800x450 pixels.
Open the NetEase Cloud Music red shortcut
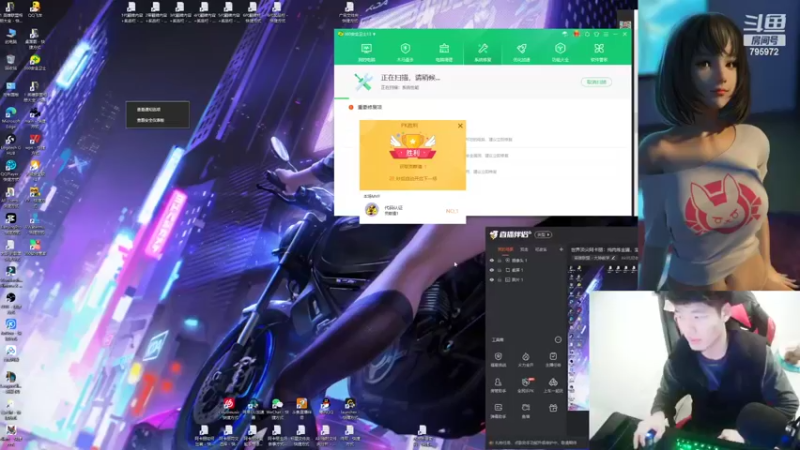pos(229,409)
